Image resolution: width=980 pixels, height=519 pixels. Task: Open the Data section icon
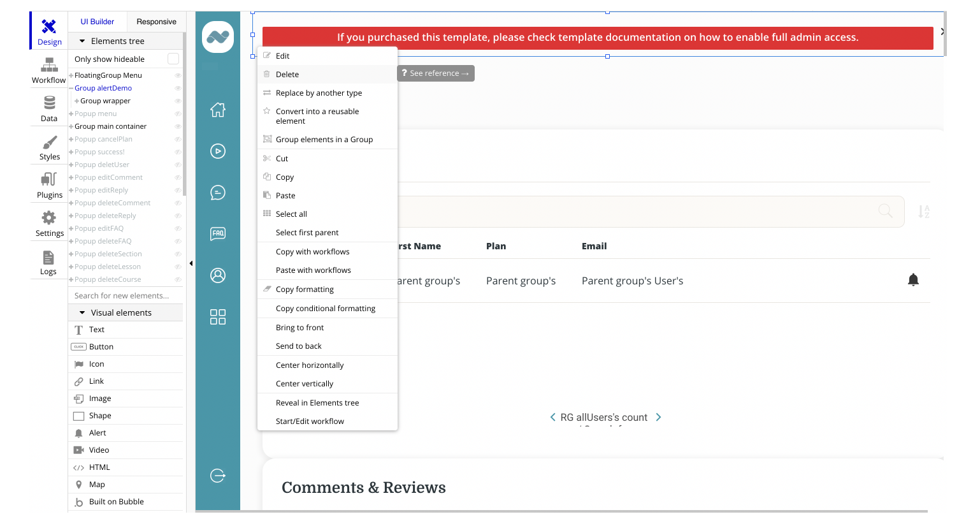click(49, 103)
